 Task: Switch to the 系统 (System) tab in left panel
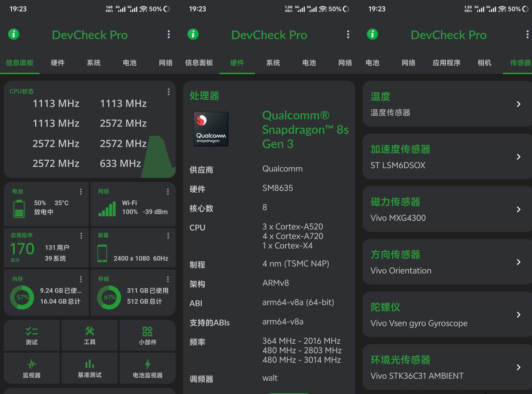pos(94,63)
